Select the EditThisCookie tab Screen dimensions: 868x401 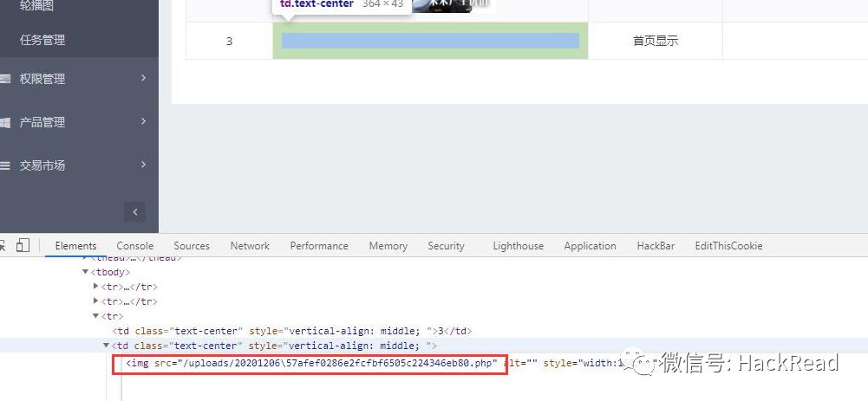(x=728, y=246)
